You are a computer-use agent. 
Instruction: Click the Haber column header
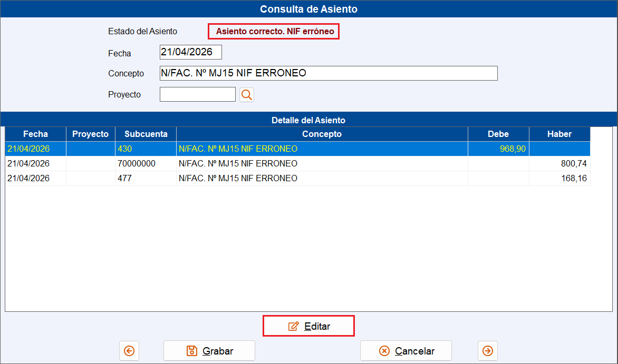pos(559,134)
